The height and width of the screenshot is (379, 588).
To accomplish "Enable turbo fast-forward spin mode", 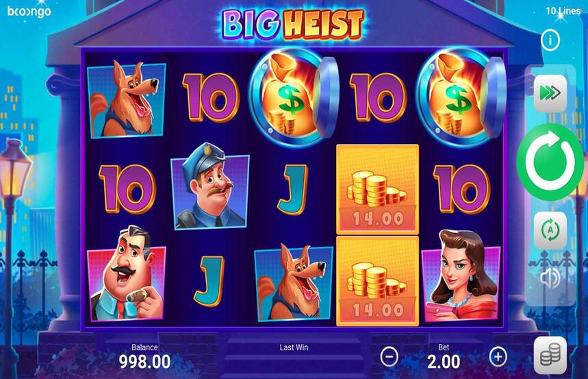I will click(x=550, y=93).
